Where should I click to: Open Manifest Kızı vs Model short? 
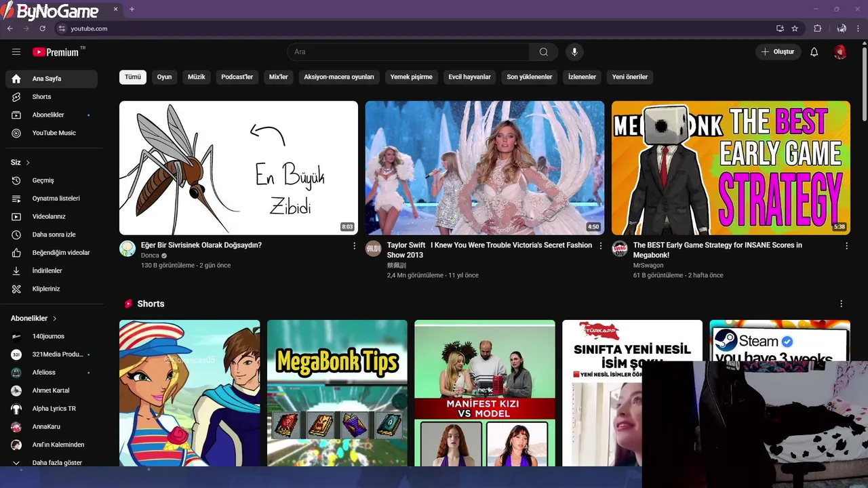[x=485, y=393]
